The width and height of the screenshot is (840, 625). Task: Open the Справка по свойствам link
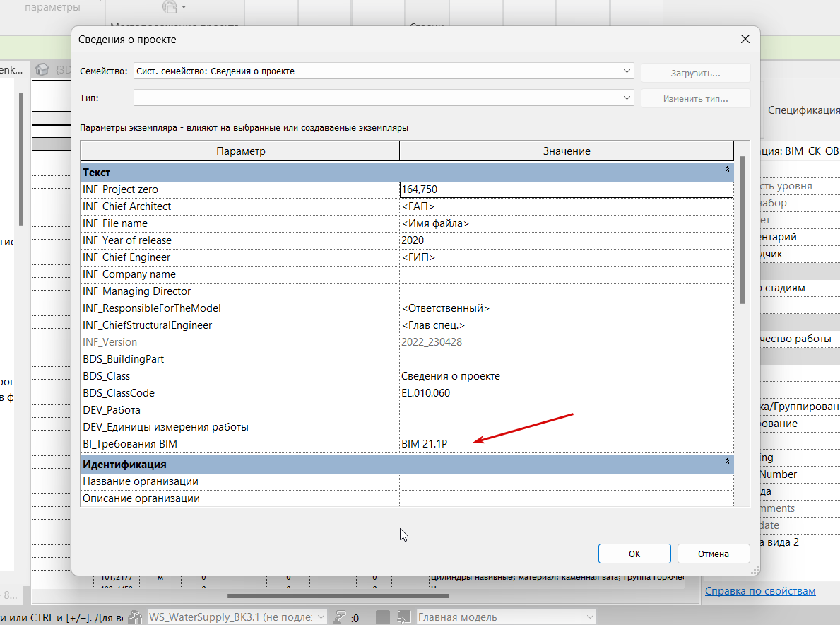[760, 590]
